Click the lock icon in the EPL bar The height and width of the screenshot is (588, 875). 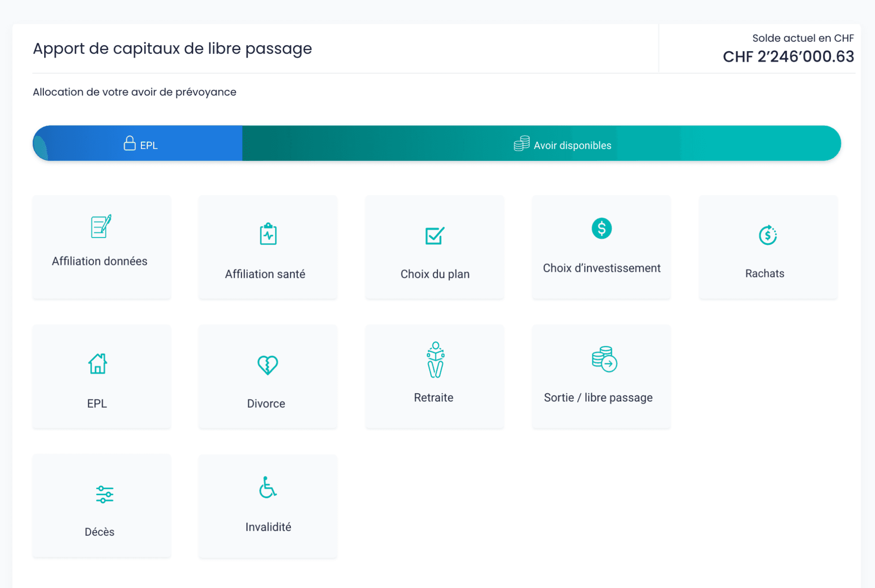pos(129,143)
